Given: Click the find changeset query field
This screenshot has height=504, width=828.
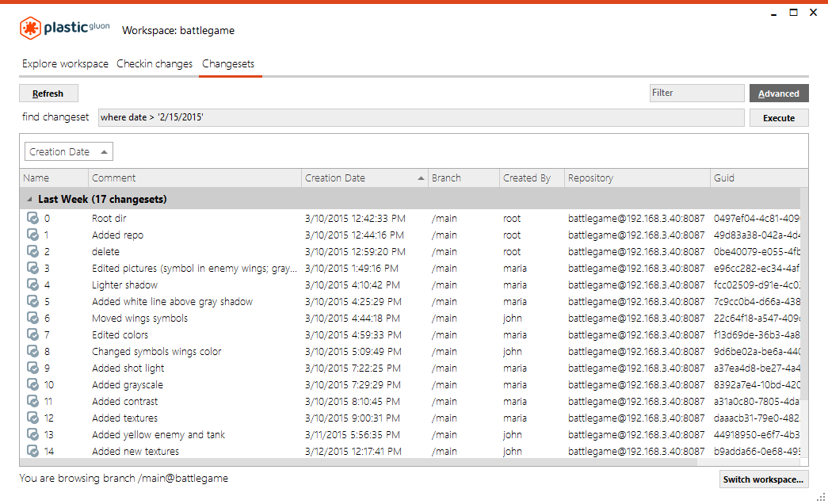Looking at the screenshot, I should coord(421,117).
